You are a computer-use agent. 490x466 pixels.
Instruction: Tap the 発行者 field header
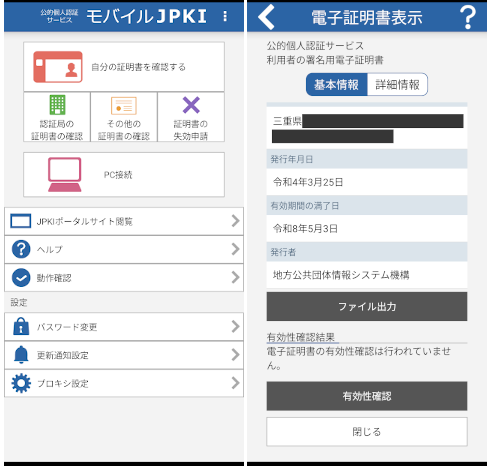[367, 252]
